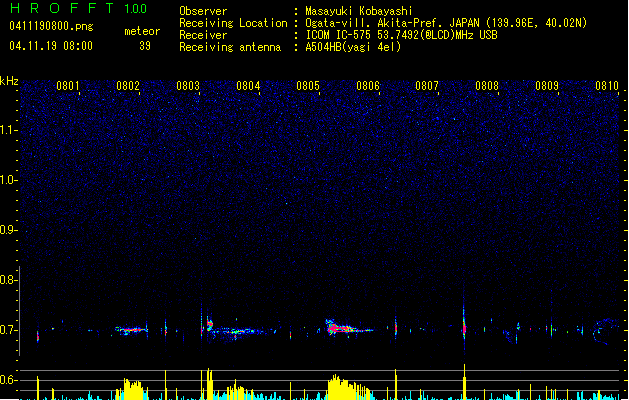This screenshot has height=400, width=629.
Task: Click the observer name Masayuki Kobayashi
Action: pos(359,11)
